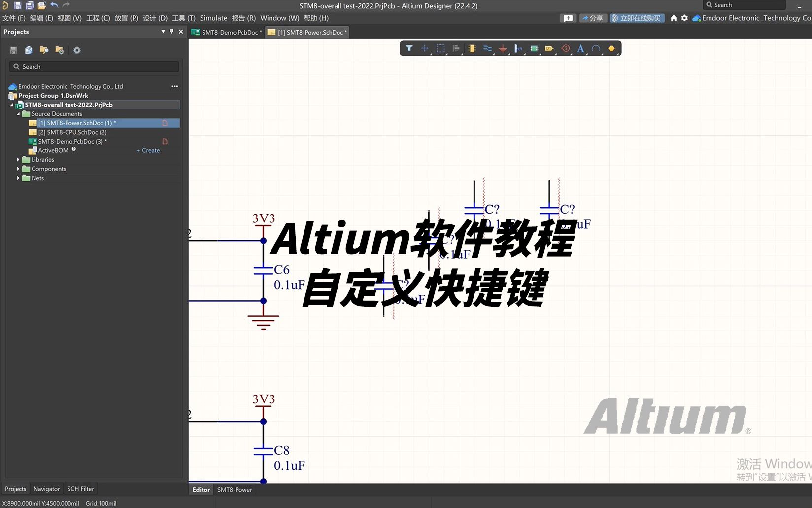Viewport: 812px width, 508px height.
Task: Open the 文件 (F) menu
Action: click(14, 18)
